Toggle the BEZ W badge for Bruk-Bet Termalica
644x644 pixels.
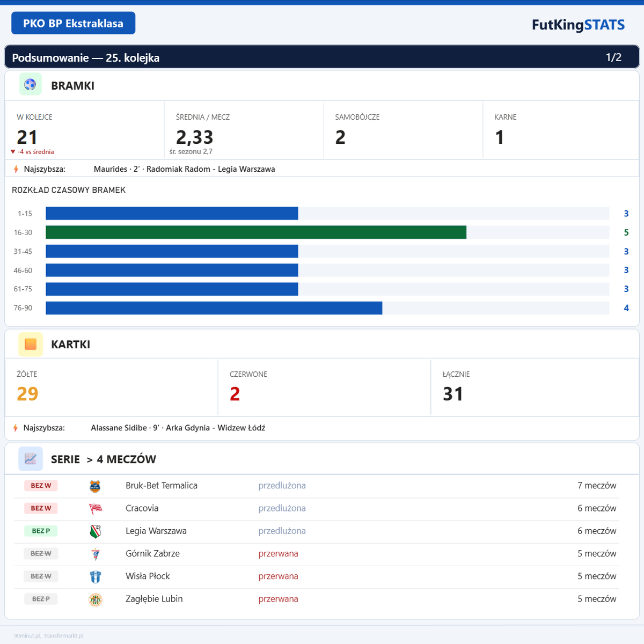(41, 485)
